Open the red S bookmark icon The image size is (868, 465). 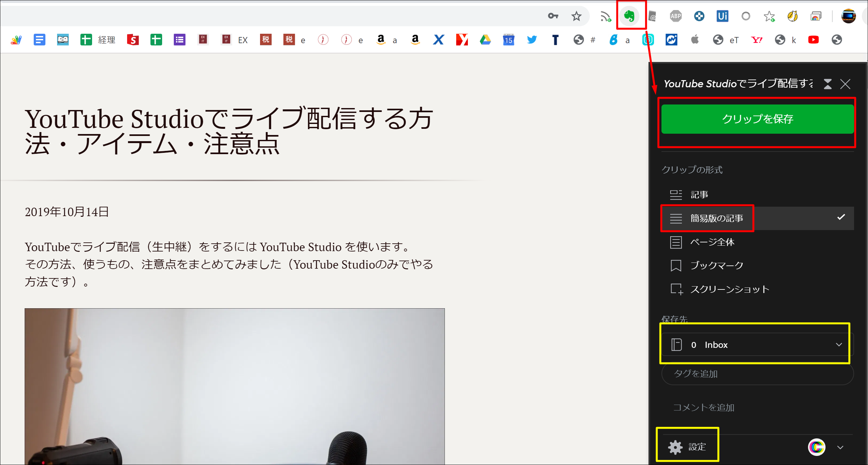[133, 40]
